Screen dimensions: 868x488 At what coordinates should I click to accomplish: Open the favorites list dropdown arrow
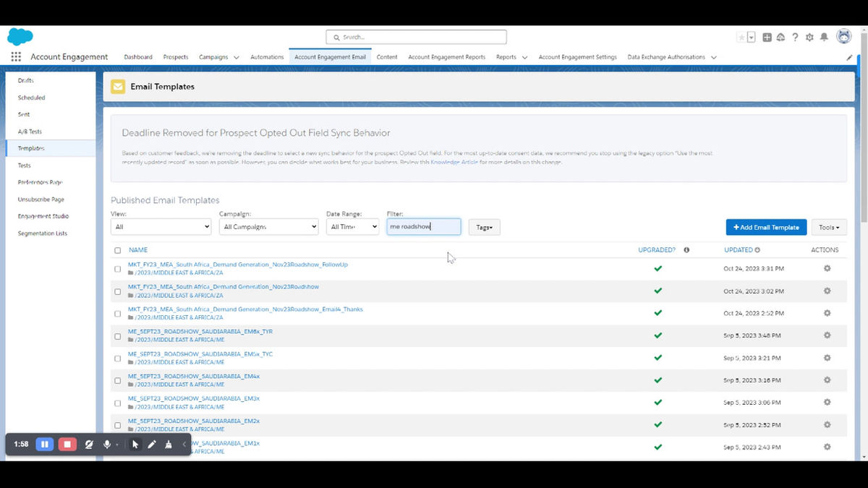(752, 38)
